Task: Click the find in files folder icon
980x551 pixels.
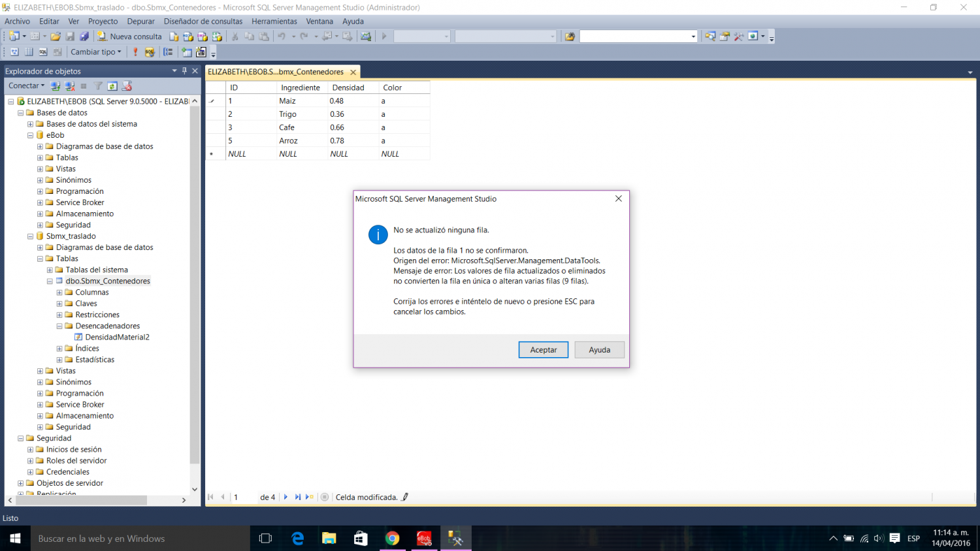Action: tap(570, 37)
